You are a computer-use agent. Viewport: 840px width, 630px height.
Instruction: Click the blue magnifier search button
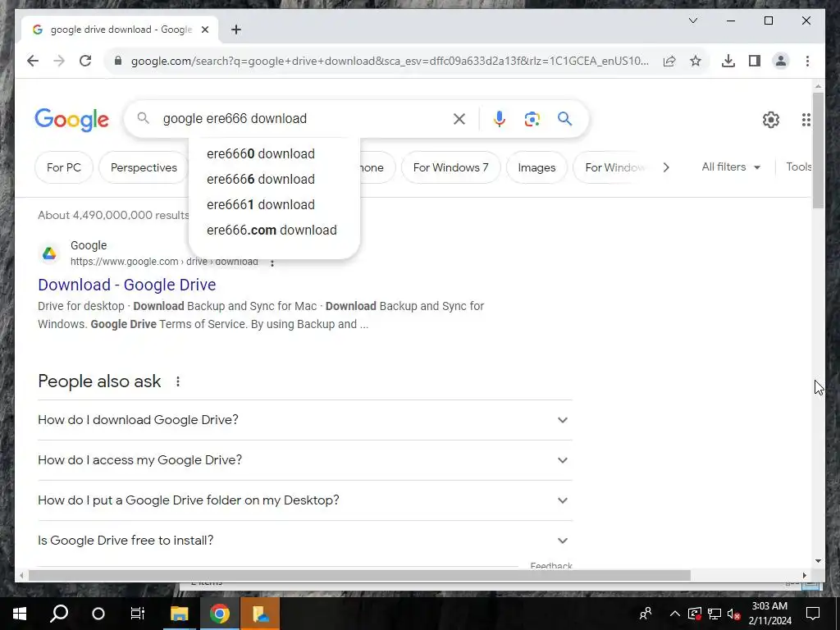pyautogui.click(x=564, y=118)
